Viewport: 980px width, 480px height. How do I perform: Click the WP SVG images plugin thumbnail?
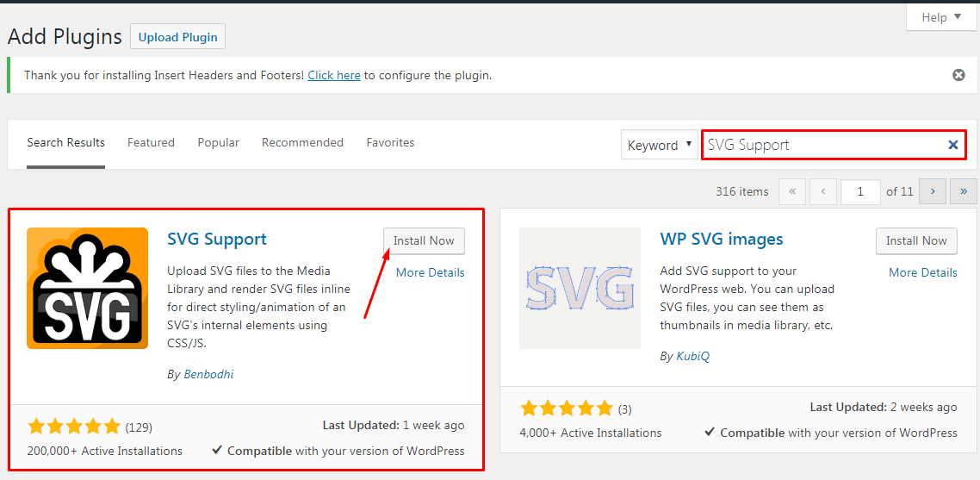[580, 288]
